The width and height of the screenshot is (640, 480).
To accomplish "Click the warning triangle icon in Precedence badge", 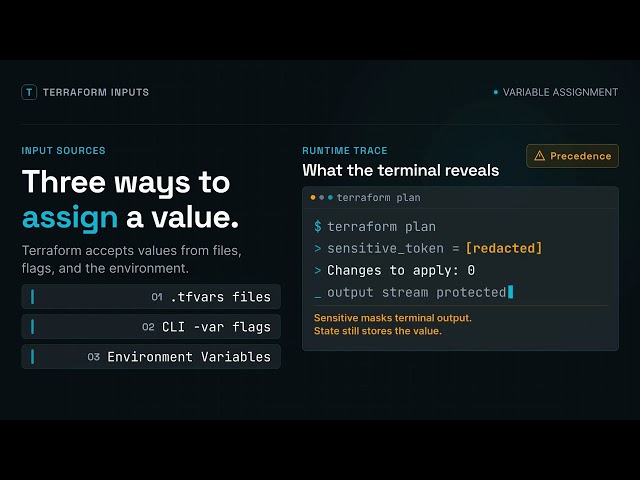I will 539,156.
